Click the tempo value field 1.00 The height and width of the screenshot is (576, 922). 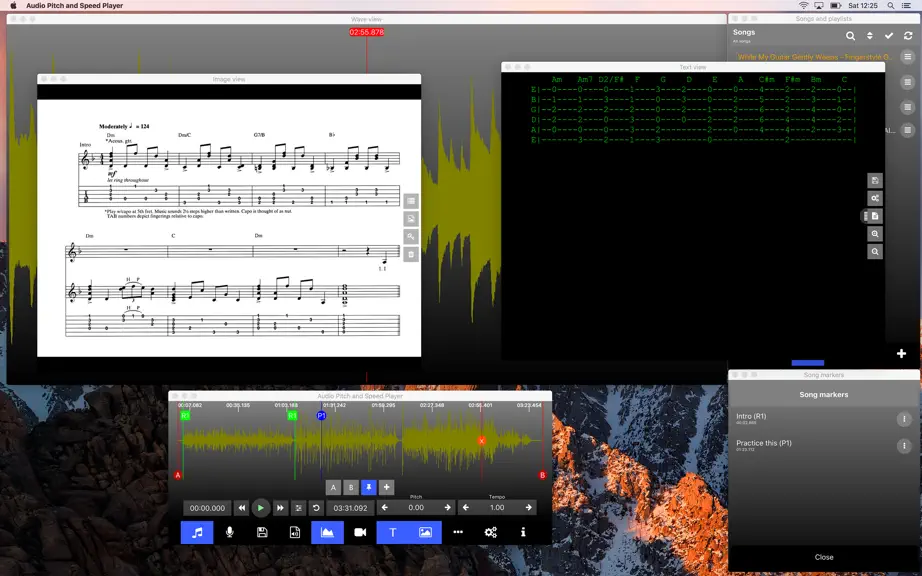click(497, 508)
